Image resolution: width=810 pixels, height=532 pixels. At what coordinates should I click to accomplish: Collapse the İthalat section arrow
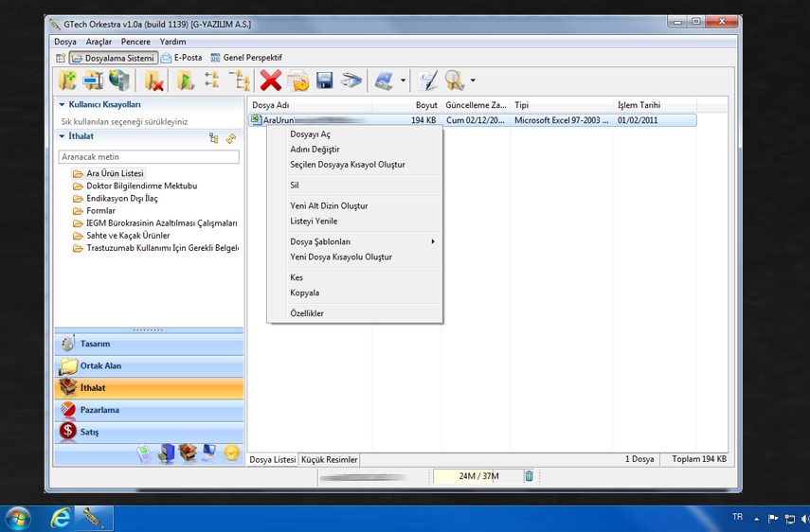63,137
